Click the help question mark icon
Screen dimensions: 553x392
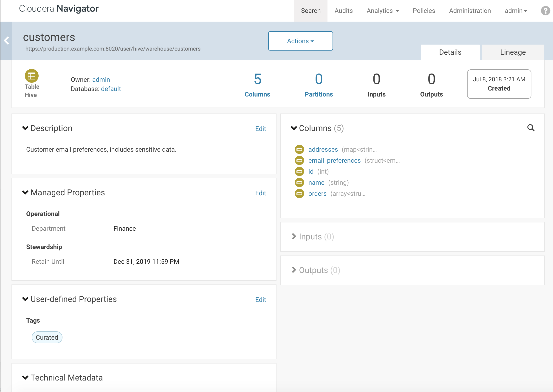[x=545, y=11]
